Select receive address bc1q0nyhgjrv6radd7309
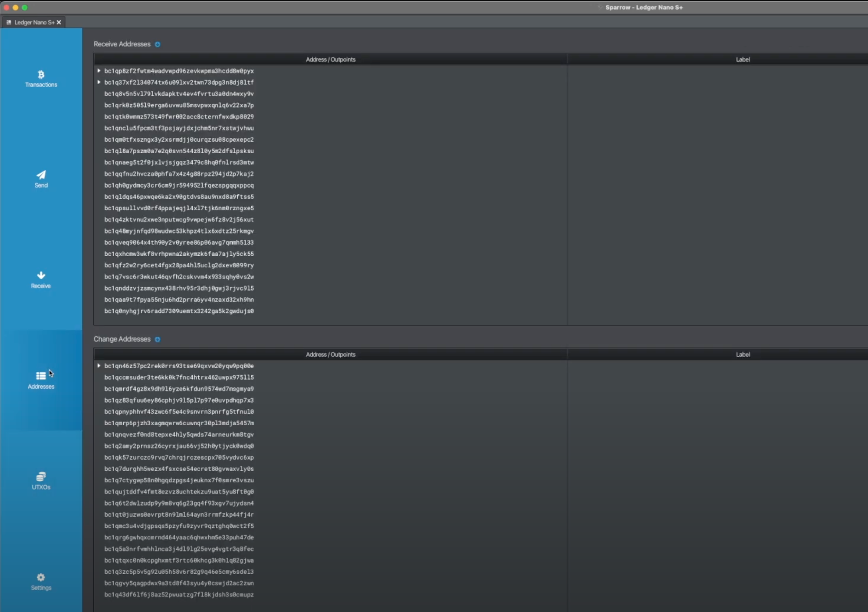Screen dimensions: 868x612 click(179, 311)
